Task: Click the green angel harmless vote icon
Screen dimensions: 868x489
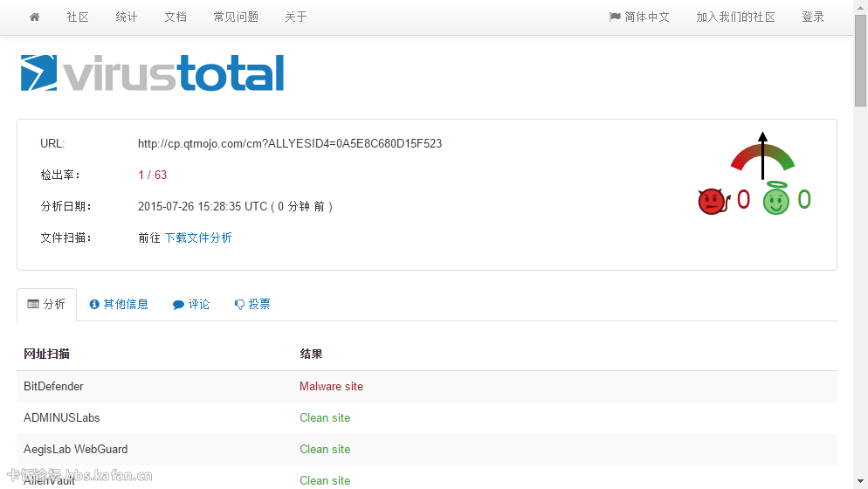Action: click(775, 200)
